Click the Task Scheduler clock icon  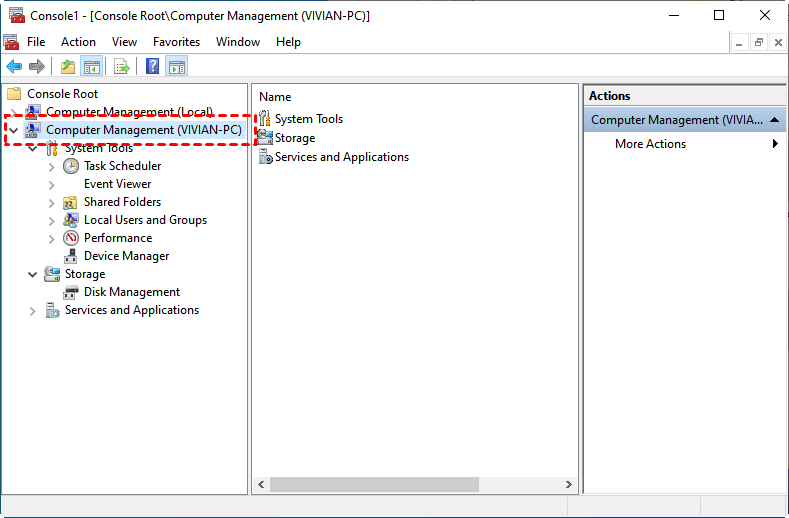point(71,166)
